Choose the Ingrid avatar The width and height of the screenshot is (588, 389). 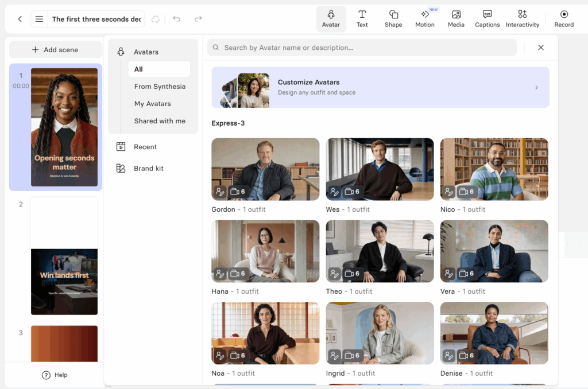[x=380, y=333]
